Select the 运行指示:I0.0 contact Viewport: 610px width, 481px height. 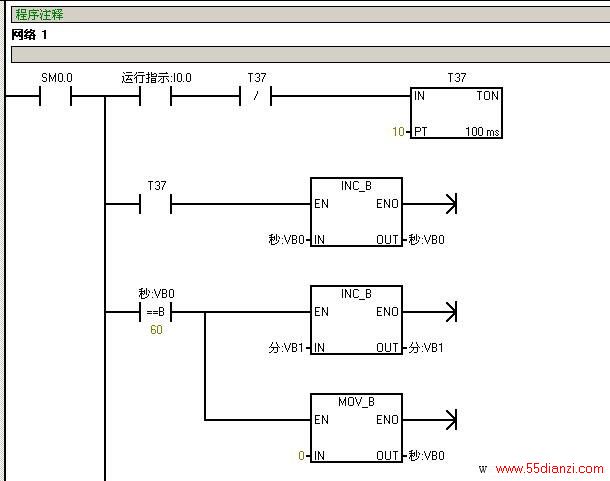[x=156, y=96]
